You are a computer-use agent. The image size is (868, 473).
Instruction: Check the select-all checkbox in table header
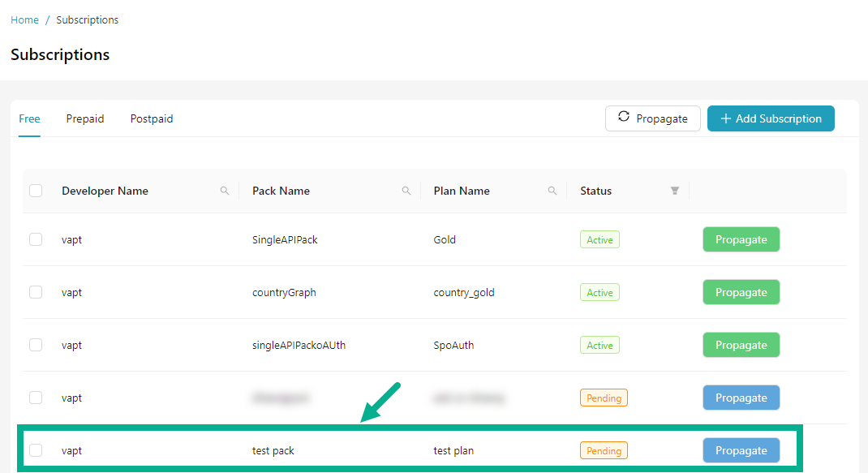(x=36, y=191)
